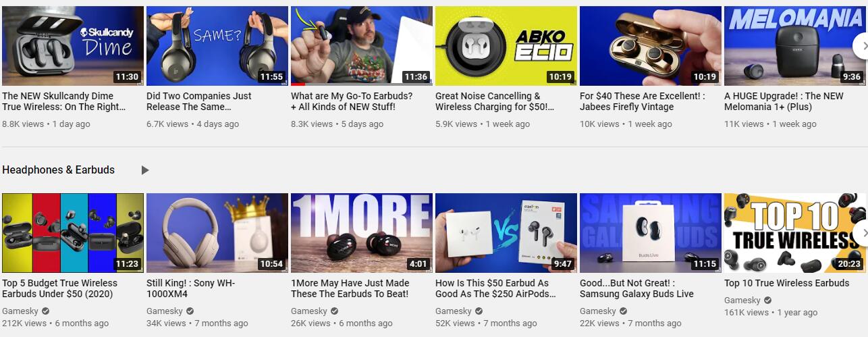Image resolution: width=868 pixels, height=337 pixels.
Task: Click verified checkmark under Top 5 Budget video
Action: coord(45,311)
